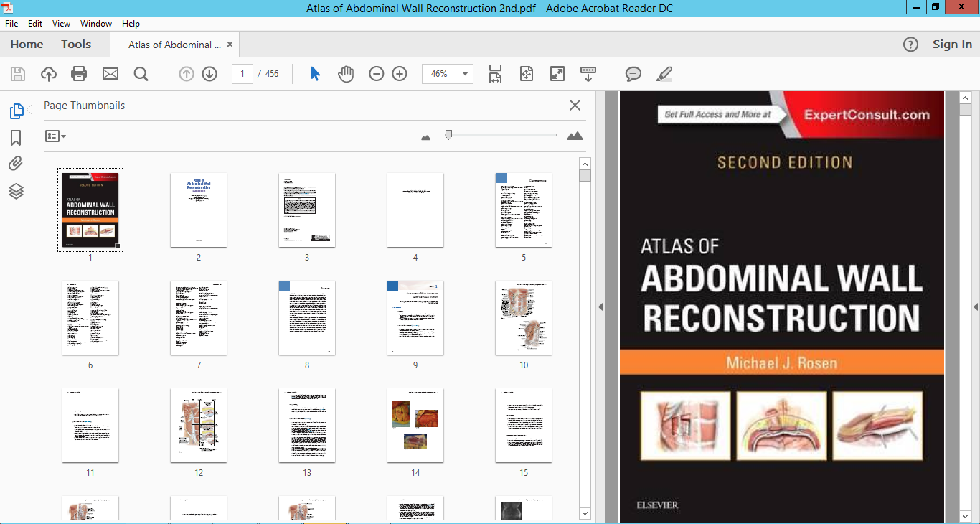Open the Find text magnifier tool
The width and height of the screenshot is (980, 524).
(x=141, y=74)
